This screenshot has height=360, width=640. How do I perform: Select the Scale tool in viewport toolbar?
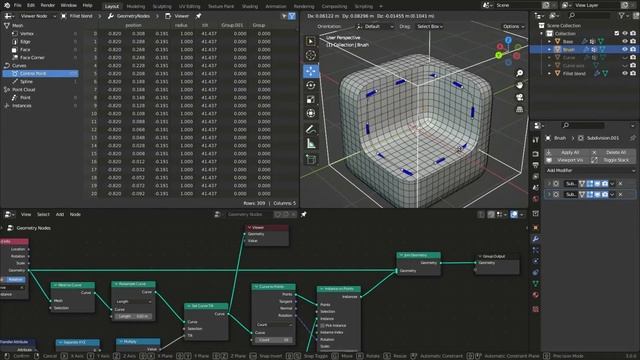[311, 100]
